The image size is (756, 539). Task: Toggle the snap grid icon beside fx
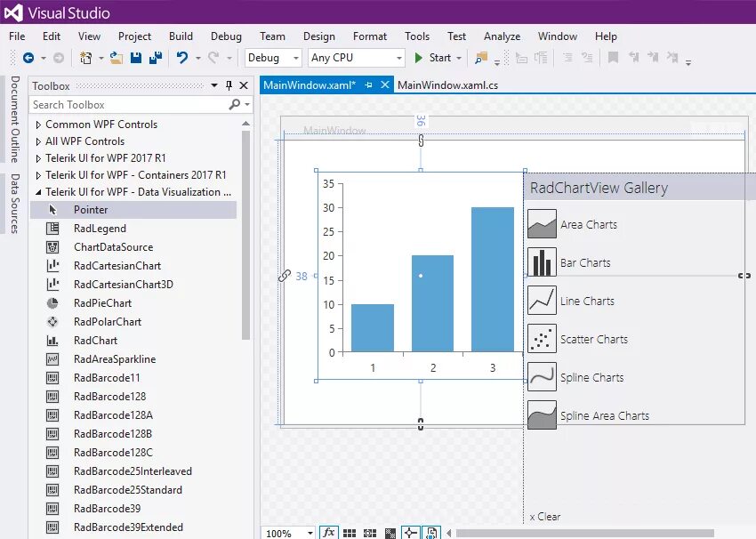[350, 533]
